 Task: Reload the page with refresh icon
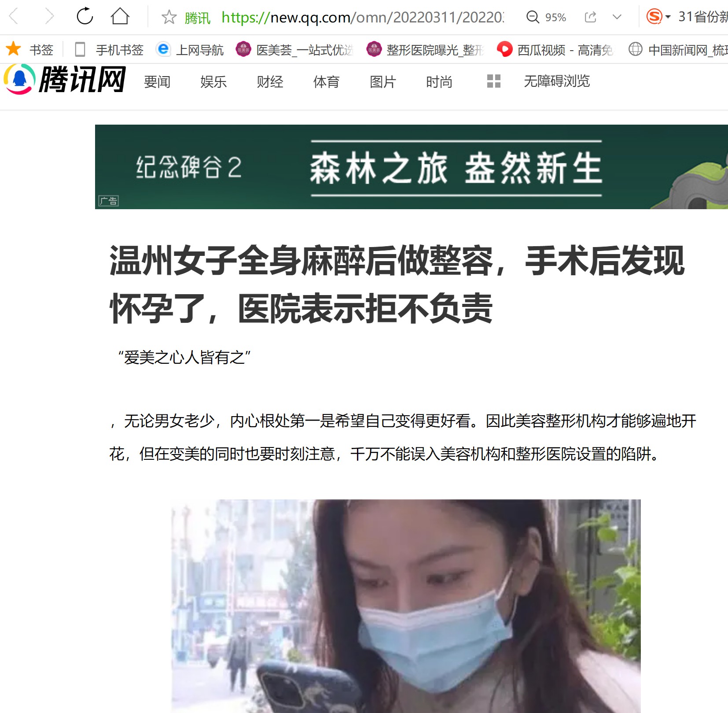tap(85, 16)
